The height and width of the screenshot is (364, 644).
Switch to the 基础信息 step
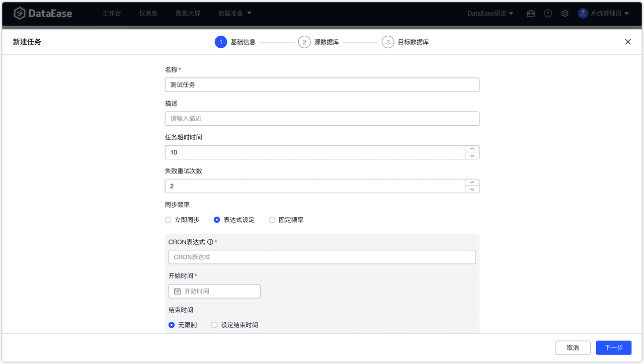coord(243,42)
